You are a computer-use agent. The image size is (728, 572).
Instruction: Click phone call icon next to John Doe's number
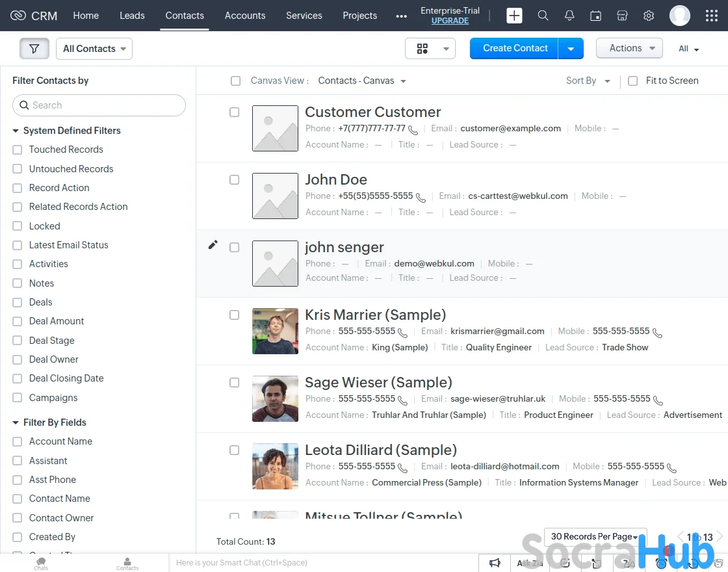421,197
